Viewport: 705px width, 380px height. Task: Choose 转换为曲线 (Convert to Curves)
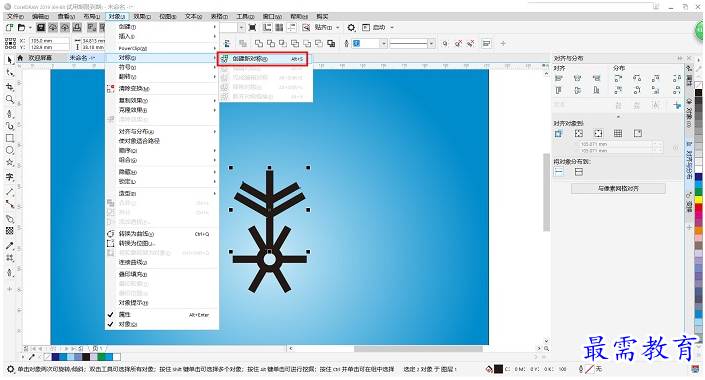click(162, 234)
